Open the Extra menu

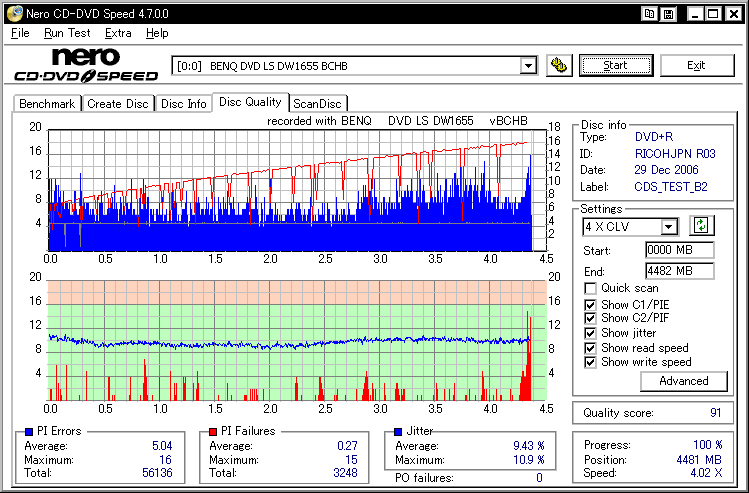click(x=118, y=33)
